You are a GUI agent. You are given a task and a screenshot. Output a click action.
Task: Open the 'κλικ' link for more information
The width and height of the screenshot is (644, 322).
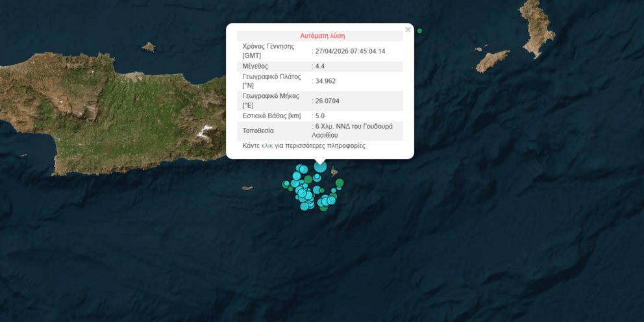[x=267, y=146]
